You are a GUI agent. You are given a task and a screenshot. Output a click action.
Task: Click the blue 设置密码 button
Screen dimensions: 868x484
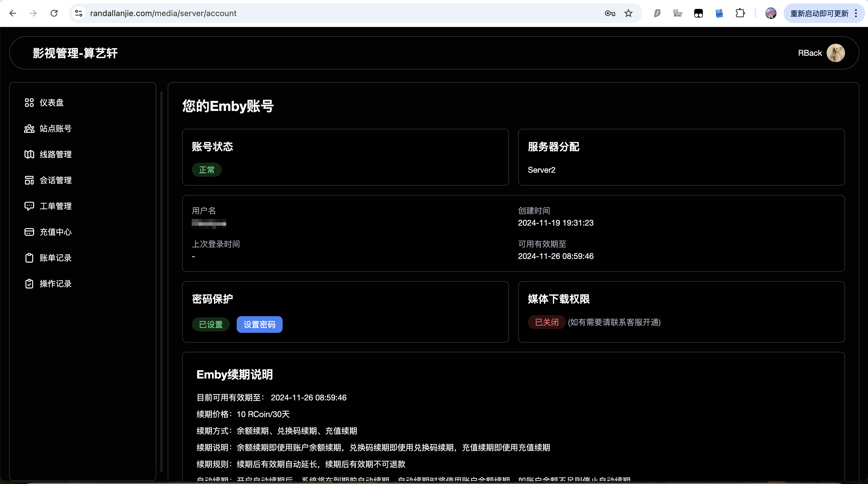click(259, 324)
